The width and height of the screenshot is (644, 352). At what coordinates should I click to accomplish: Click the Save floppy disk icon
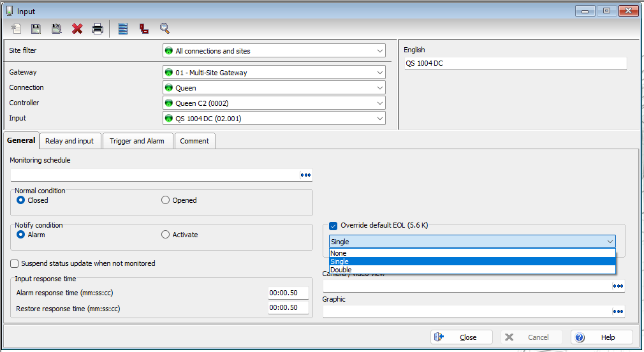tap(36, 29)
